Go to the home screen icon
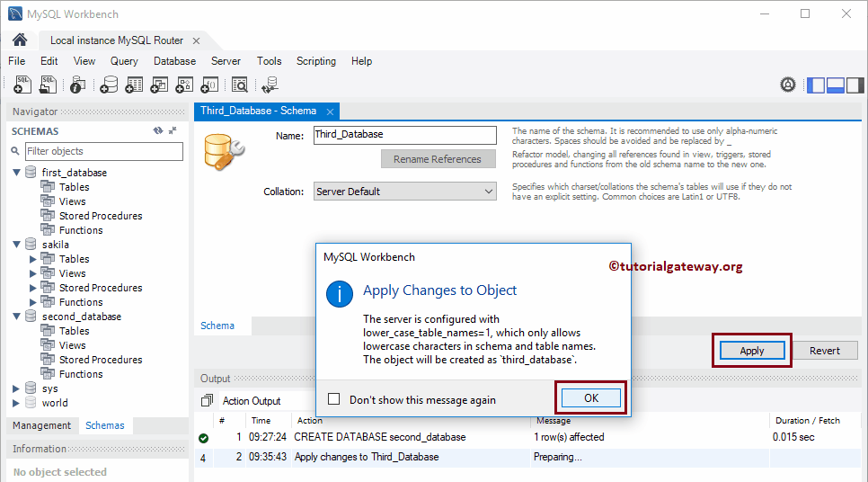Viewport: 868px width, 482px height. click(x=20, y=40)
